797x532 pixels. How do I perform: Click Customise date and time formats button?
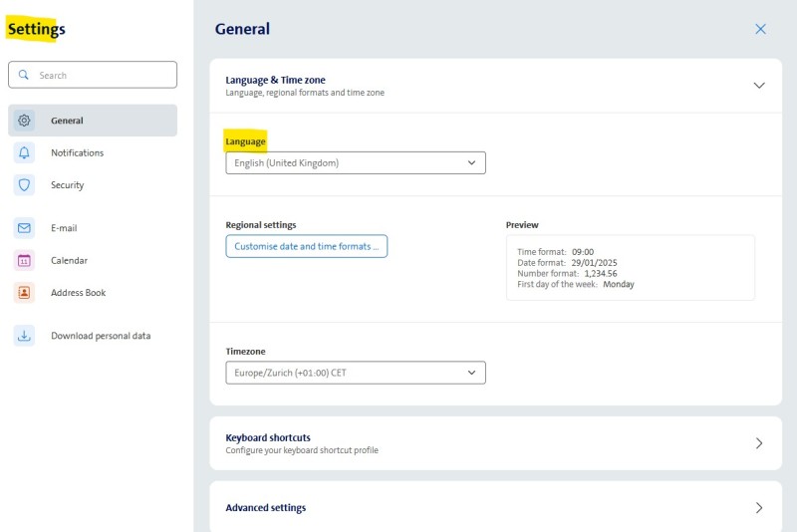[306, 246]
